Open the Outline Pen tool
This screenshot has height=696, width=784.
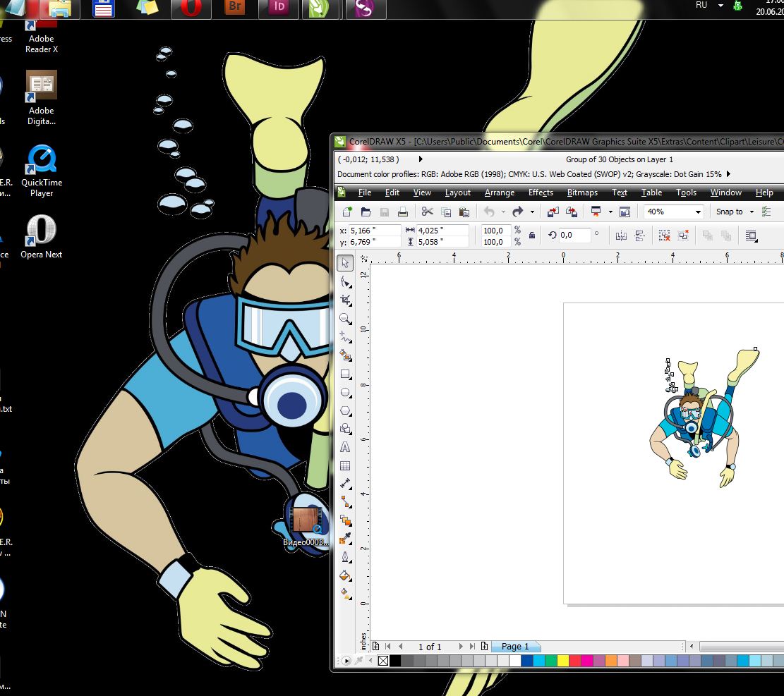coord(346,558)
